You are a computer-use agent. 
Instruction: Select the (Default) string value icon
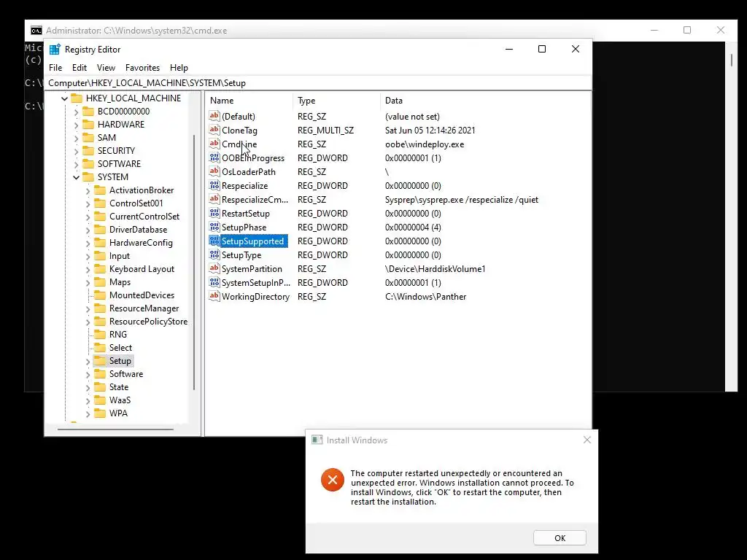(x=214, y=116)
